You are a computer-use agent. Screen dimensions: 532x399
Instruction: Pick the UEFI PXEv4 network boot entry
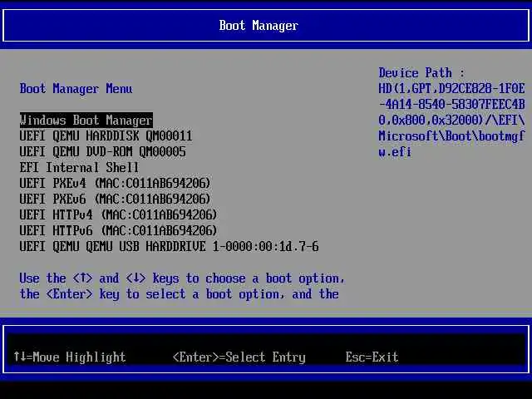tap(115, 184)
